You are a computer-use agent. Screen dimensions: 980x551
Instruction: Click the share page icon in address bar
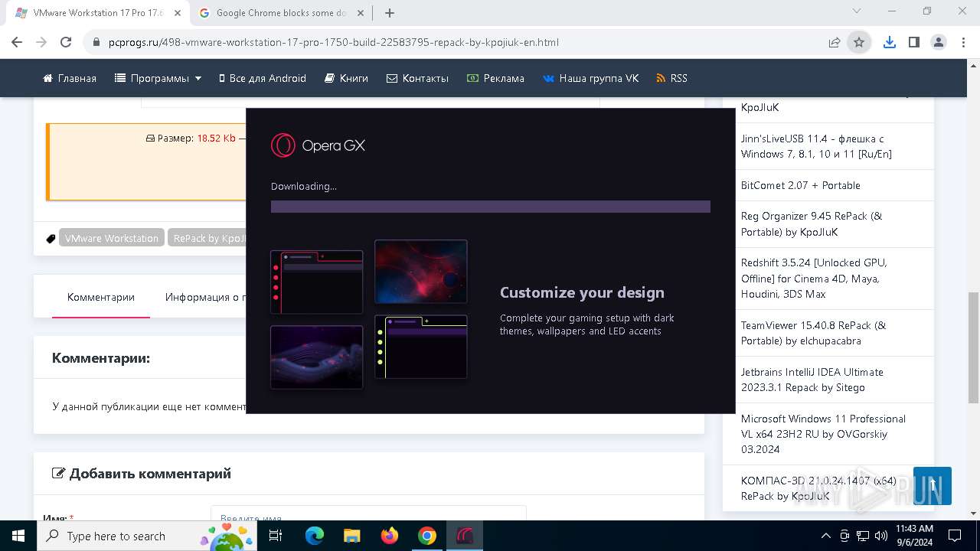click(835, 42)
